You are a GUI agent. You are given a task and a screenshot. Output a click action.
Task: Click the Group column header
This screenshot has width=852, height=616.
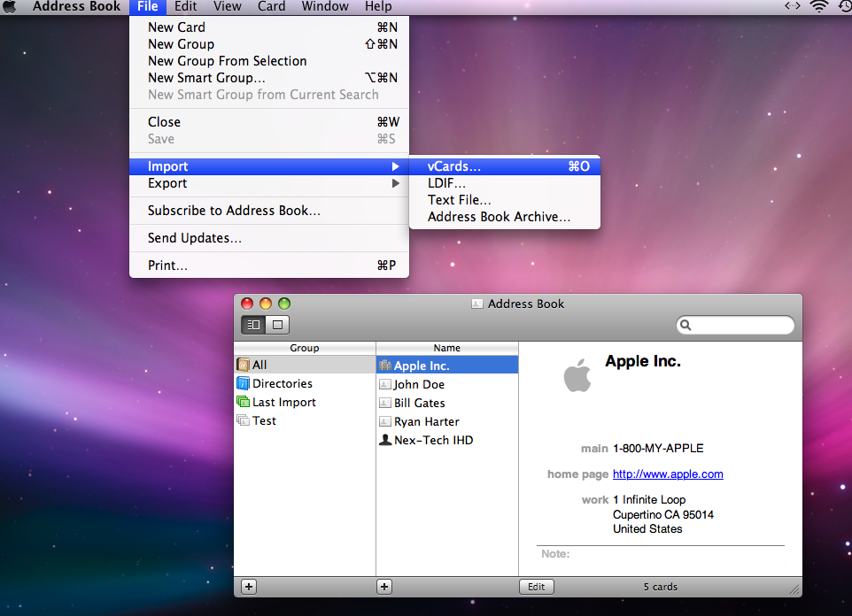pos(305,348)
